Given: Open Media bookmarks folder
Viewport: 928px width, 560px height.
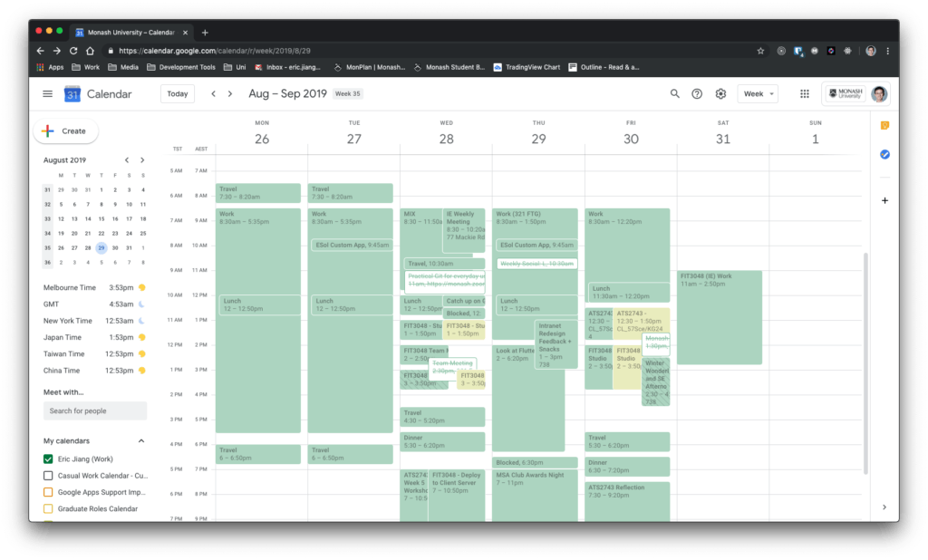Looking at the screenshot, I should [x=123, y=67].
